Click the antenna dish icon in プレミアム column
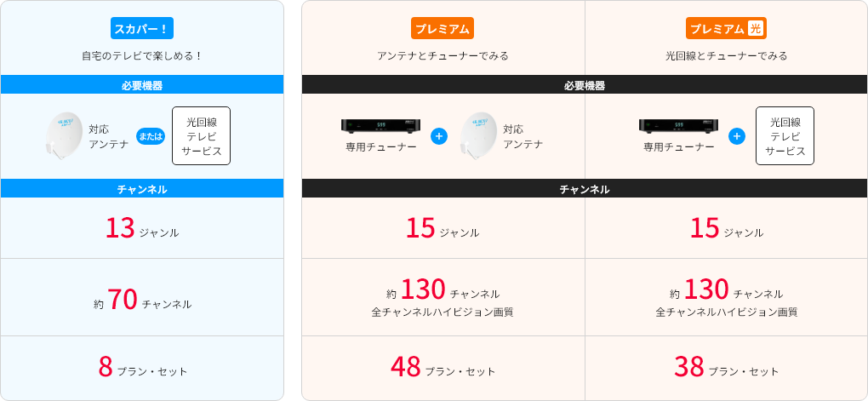 477,135
